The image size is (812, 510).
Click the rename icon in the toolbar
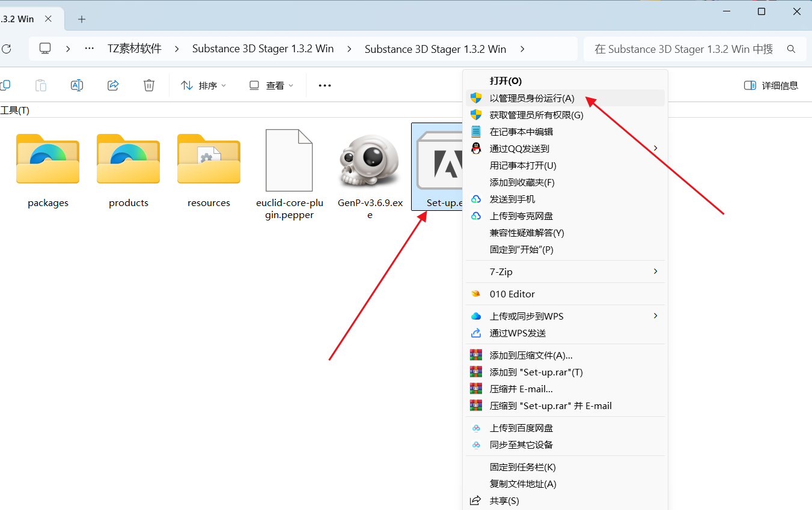(x=77, y=85)
